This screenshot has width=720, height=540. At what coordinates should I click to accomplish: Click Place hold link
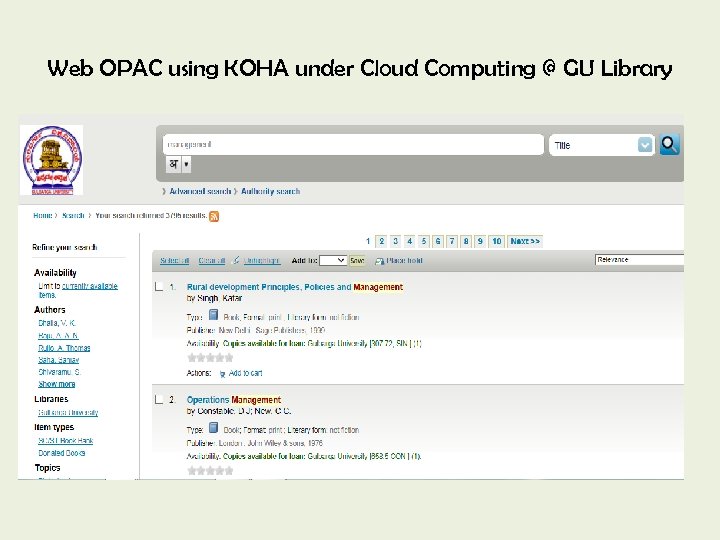click(404, 260)
